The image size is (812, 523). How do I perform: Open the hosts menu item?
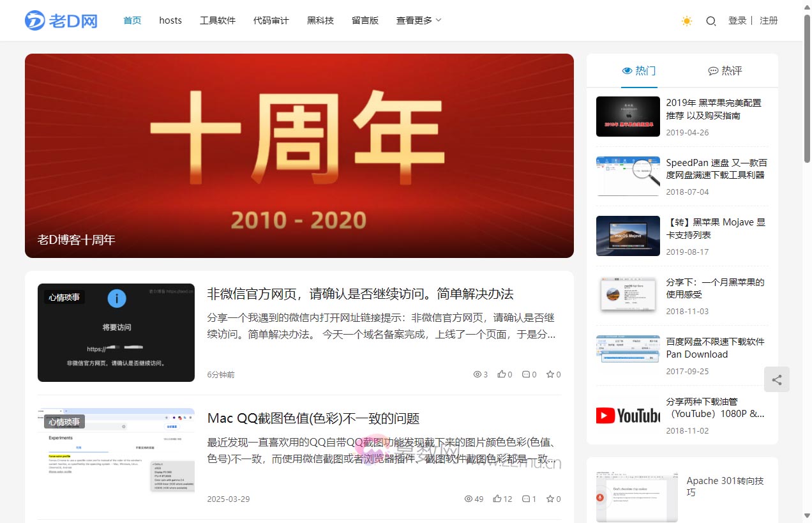[x=170, y=20]
